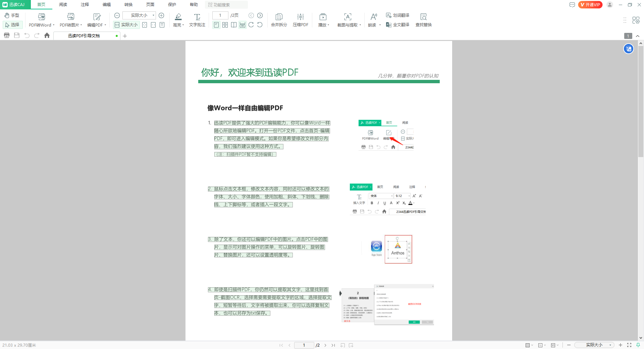Expand the PDF转图片 dropdown options

point(82,24)
